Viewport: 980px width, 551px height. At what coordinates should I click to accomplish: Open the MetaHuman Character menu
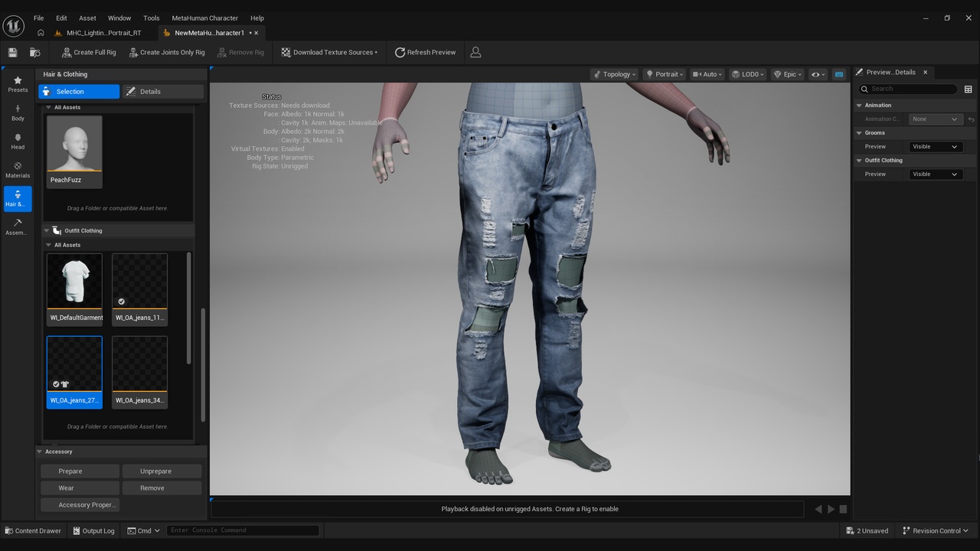coord(204,18)
